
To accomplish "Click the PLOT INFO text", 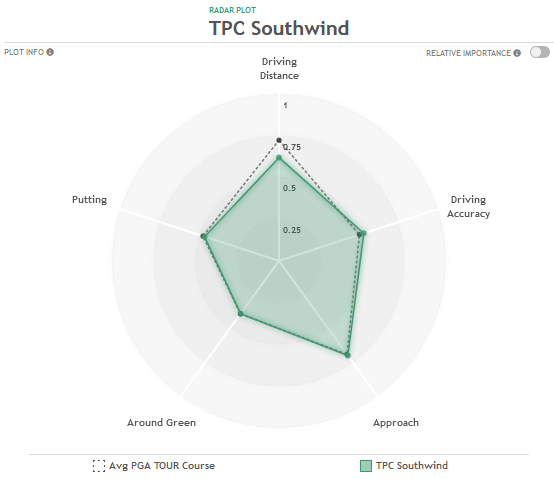I will click(24, 52).
